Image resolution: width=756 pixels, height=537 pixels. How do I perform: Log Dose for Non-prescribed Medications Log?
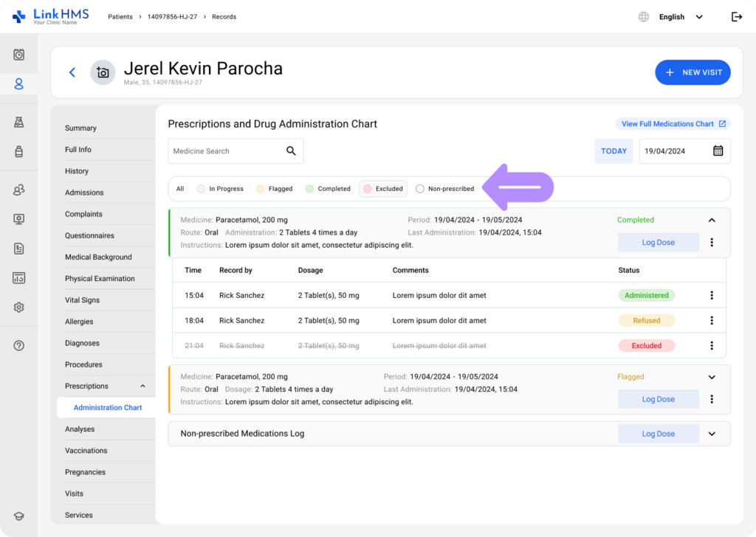pyautogui.click(x=658, y=434)
